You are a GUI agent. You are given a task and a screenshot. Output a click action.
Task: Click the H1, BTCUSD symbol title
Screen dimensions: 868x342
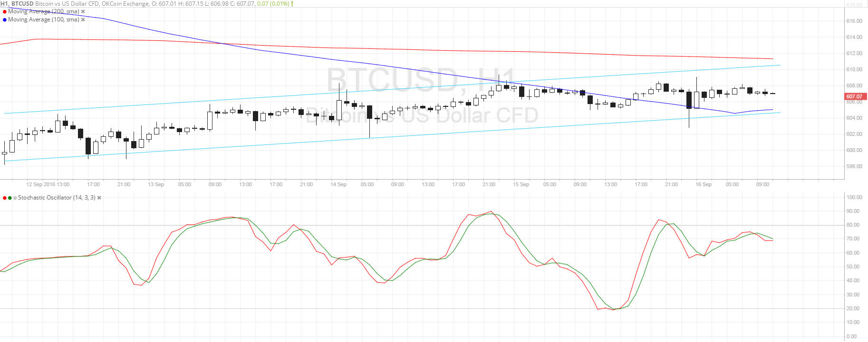pos(17,3)
